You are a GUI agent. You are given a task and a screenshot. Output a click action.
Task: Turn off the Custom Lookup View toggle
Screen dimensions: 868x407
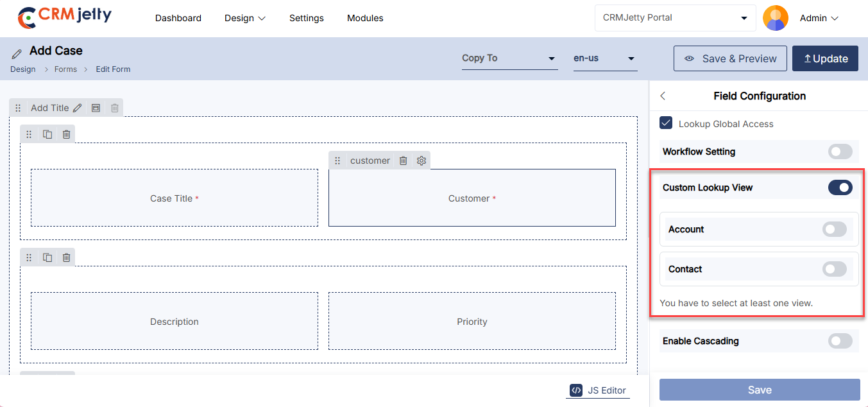tap(840, 187)
